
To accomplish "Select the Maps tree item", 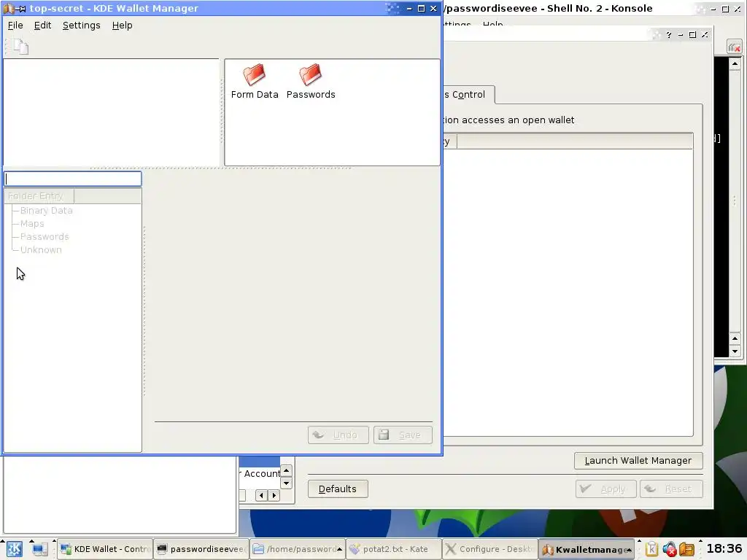I will coord(32,223).
